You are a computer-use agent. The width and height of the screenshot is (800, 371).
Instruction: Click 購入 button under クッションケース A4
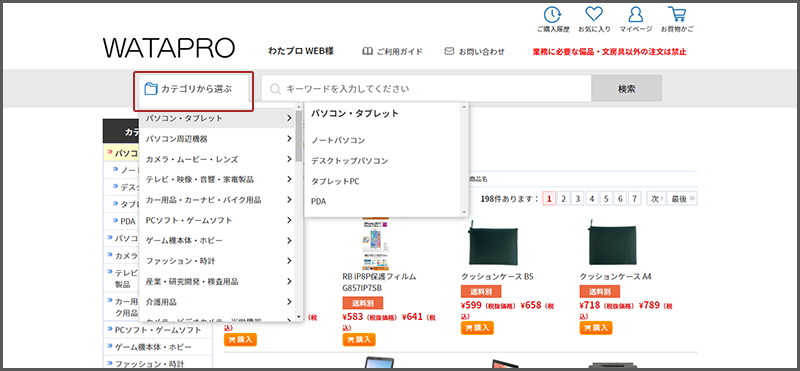click(596, 328)
